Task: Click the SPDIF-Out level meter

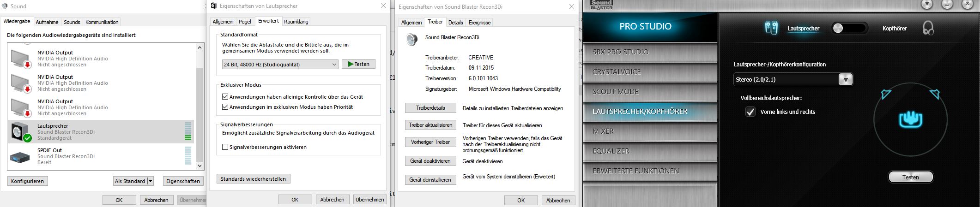Action: pyautogui.click(x=188, y=156)
